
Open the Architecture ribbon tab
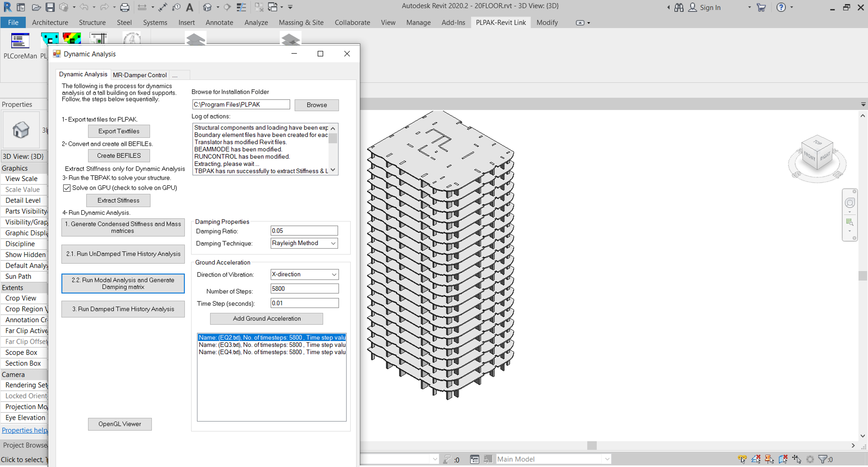tap(50, 22)
